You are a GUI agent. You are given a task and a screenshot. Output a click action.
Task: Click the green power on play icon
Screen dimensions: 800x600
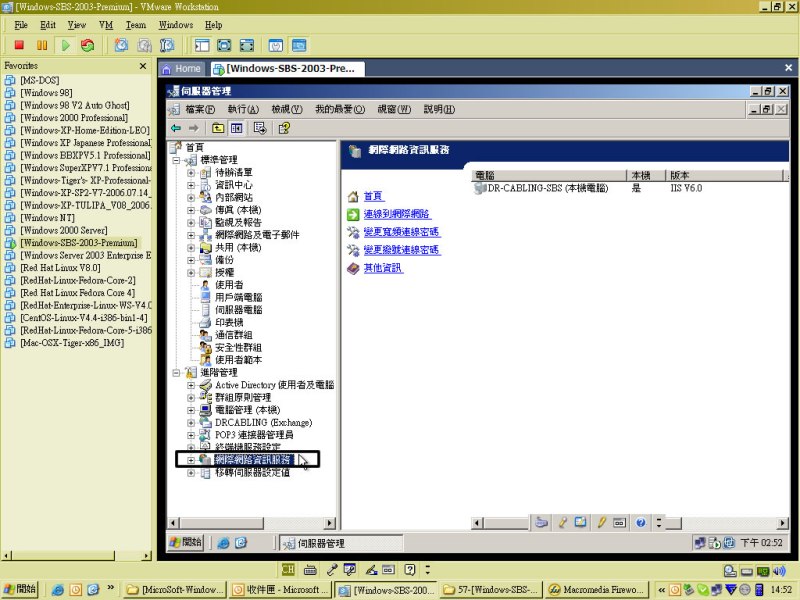click(65, 45)
